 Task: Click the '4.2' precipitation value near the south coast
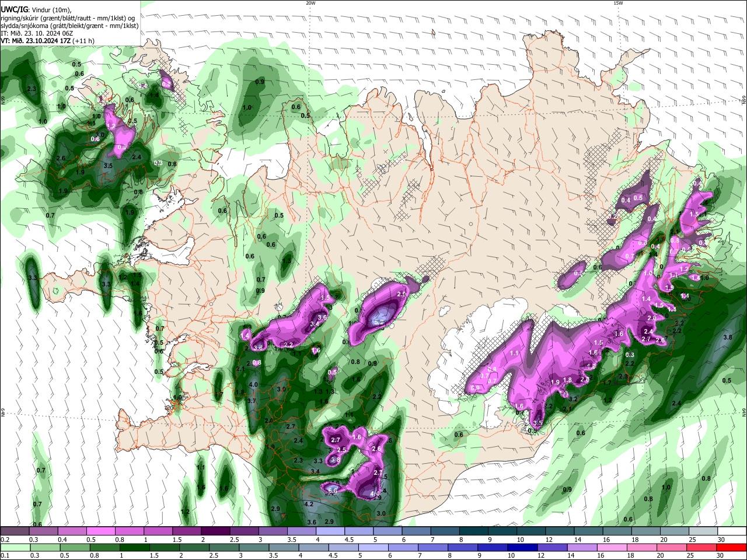tap(309, 505)
